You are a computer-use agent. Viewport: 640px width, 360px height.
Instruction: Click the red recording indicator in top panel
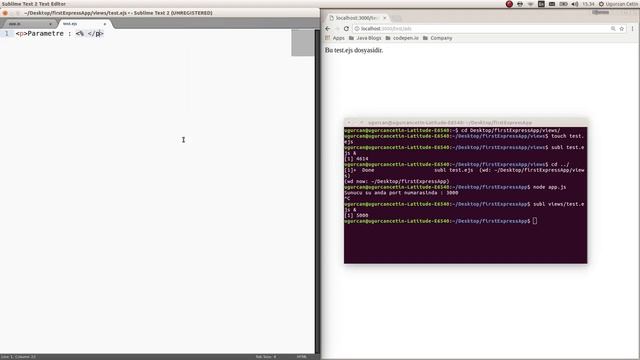pyautogui.click(x=509, y=4)
